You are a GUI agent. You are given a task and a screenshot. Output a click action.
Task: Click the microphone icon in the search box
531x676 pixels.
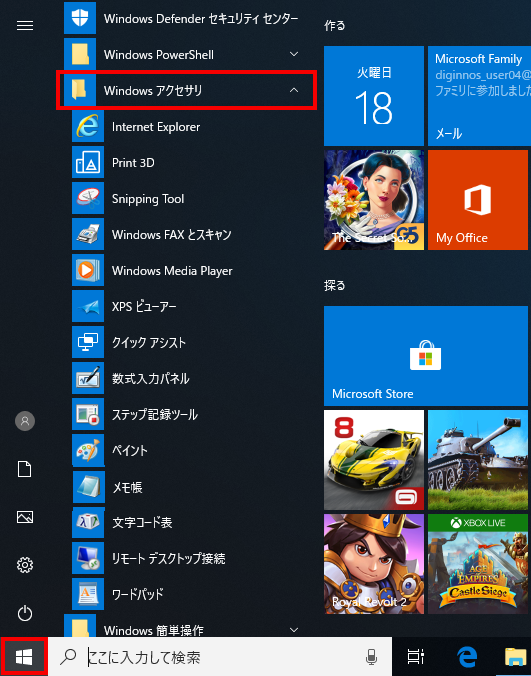coord(371,657)
